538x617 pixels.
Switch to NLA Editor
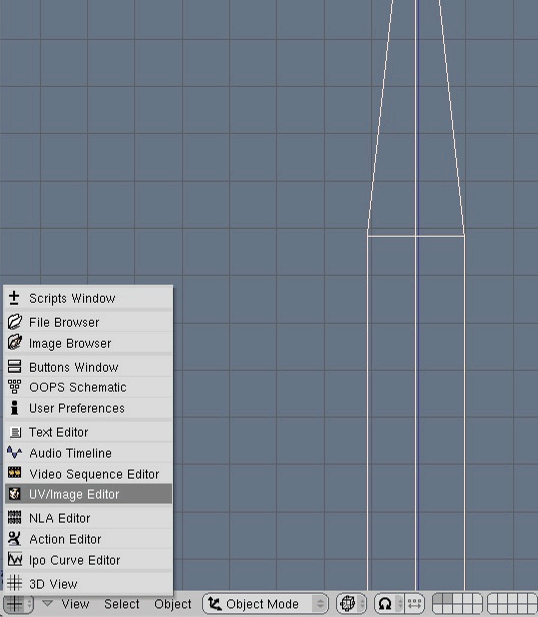click(88, 518)
